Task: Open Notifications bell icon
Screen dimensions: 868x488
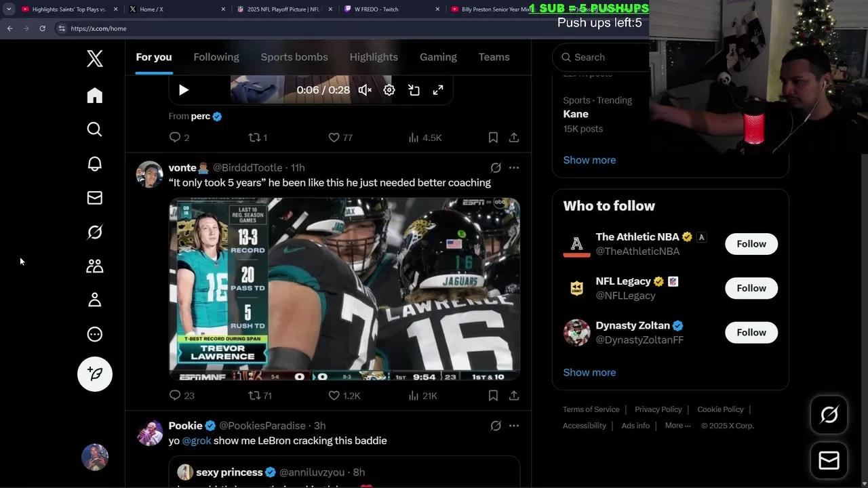Action: pyautogui.click(x=95, y=163)
